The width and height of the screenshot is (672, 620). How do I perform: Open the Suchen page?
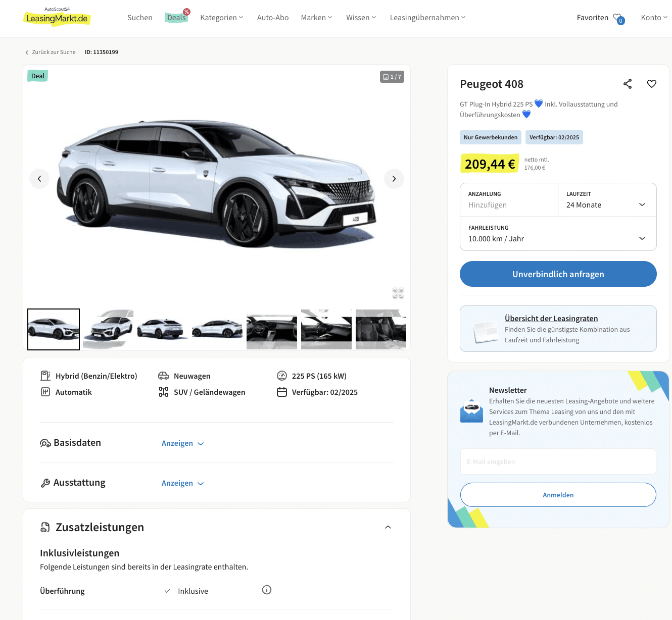(x=140, y=18)
